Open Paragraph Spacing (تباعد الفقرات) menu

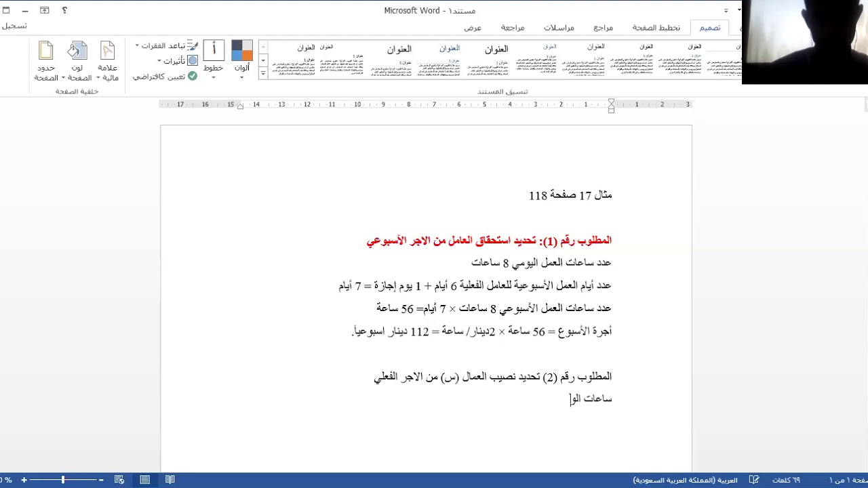[167, 45]
